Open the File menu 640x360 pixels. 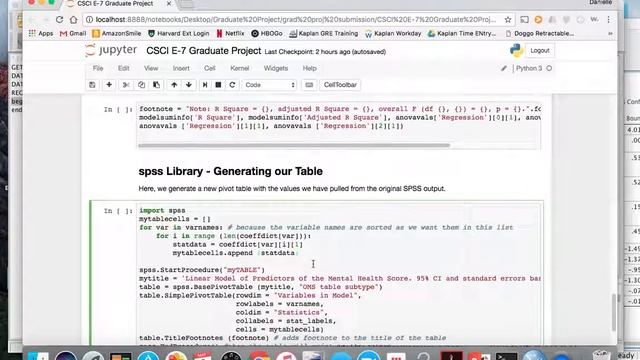[x=98, y=68]
